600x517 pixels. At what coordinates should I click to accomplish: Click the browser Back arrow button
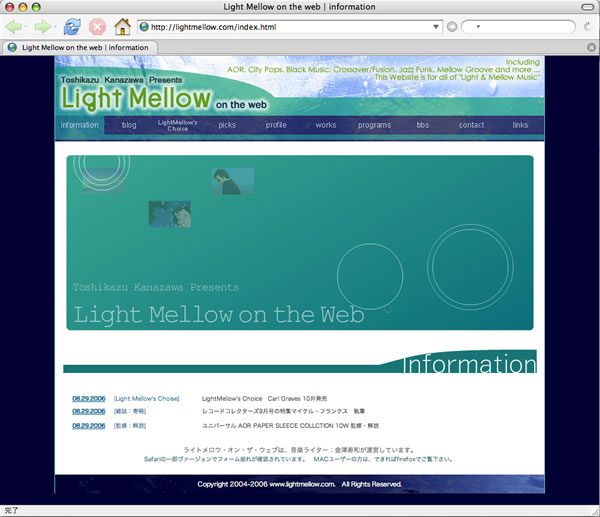(x=17, y=27)
